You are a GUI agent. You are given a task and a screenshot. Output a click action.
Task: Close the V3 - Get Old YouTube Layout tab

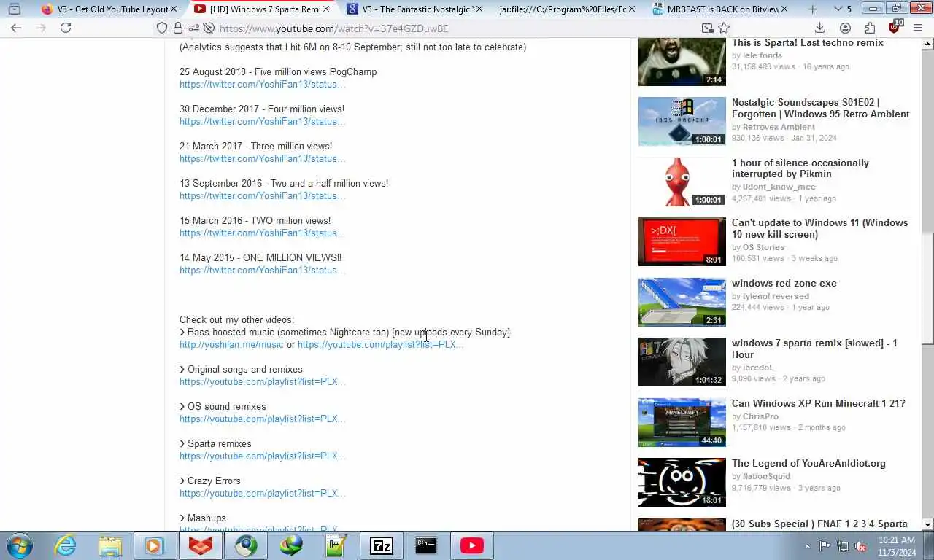(x=174, y=9)
